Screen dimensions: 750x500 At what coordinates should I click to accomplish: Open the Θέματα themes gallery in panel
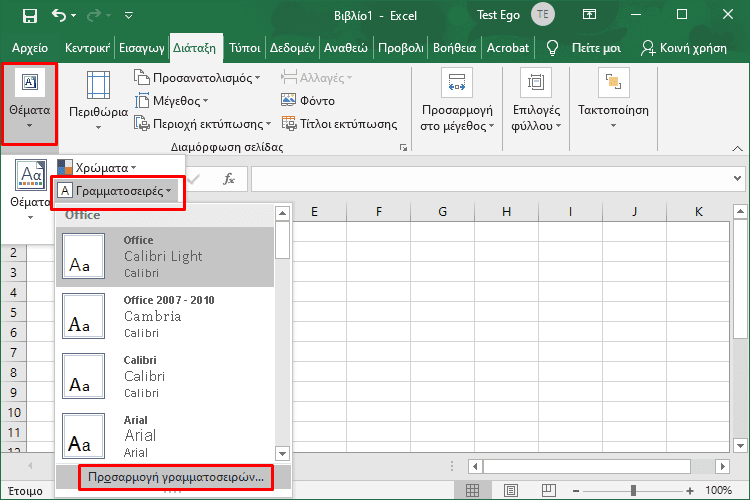click(x=30, y=190)
